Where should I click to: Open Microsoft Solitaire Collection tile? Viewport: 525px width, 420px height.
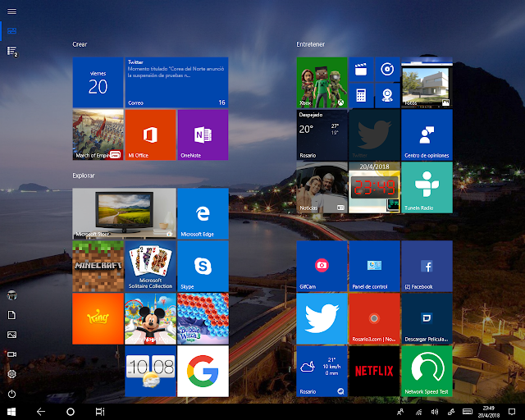coord(150,266)
